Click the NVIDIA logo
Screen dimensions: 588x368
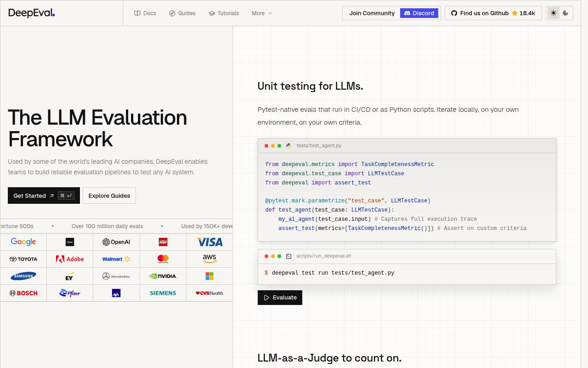click(x=163, y=276)
